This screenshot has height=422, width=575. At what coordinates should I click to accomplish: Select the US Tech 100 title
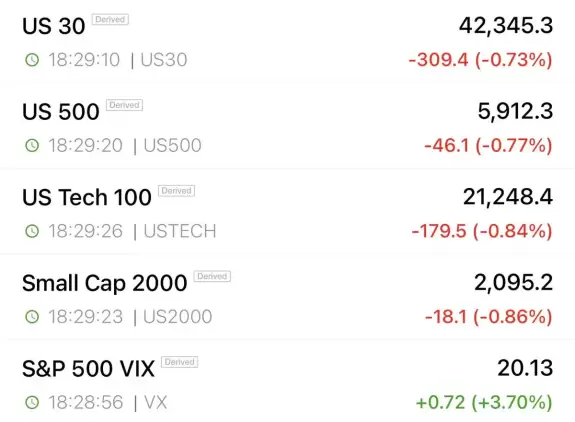pos(87,197)
